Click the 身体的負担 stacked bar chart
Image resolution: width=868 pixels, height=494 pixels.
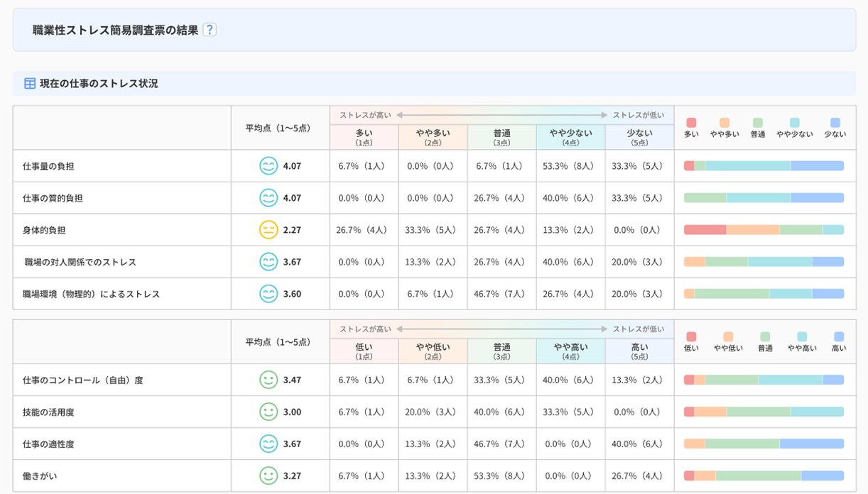(x=764, y=230)
